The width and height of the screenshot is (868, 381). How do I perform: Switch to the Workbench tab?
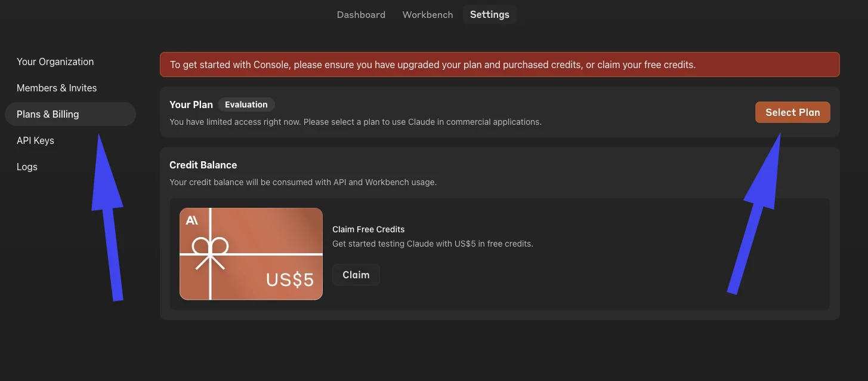click(428, 14)
